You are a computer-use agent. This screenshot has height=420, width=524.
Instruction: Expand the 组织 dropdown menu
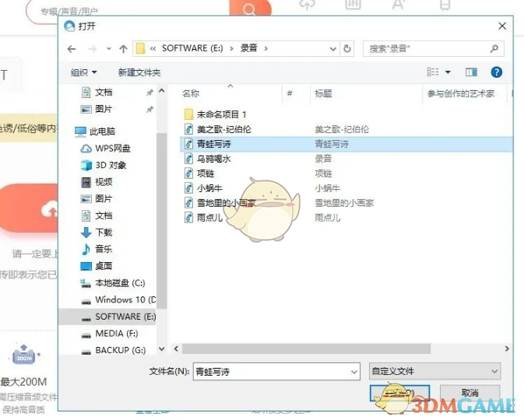[x=83, y=72]
